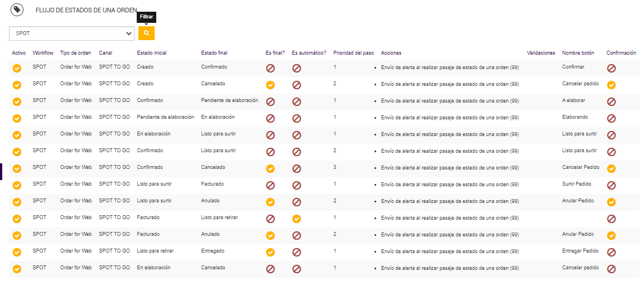Click Confirmación check on Cancelar pedido row for Creado

[611, 85]
